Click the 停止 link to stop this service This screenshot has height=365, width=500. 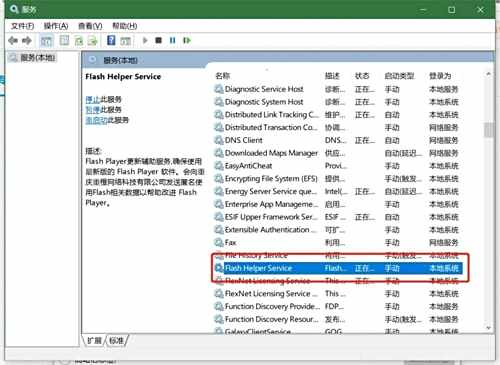[x=93, y=99]
